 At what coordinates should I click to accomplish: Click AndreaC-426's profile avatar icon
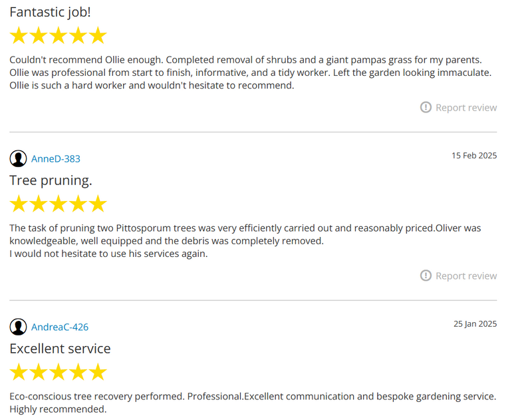click(19, 327)
